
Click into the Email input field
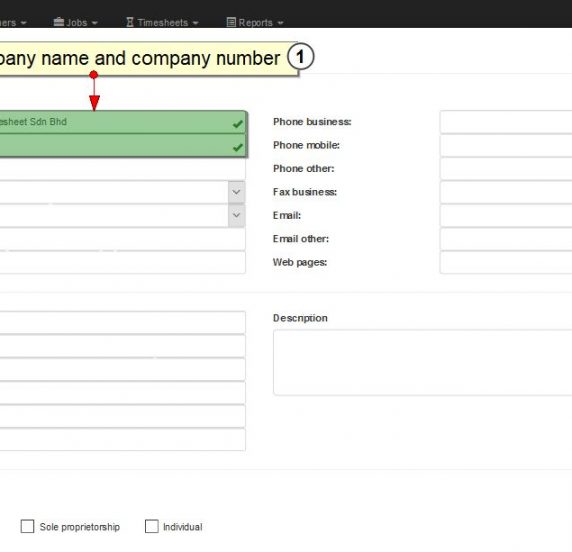506,215
